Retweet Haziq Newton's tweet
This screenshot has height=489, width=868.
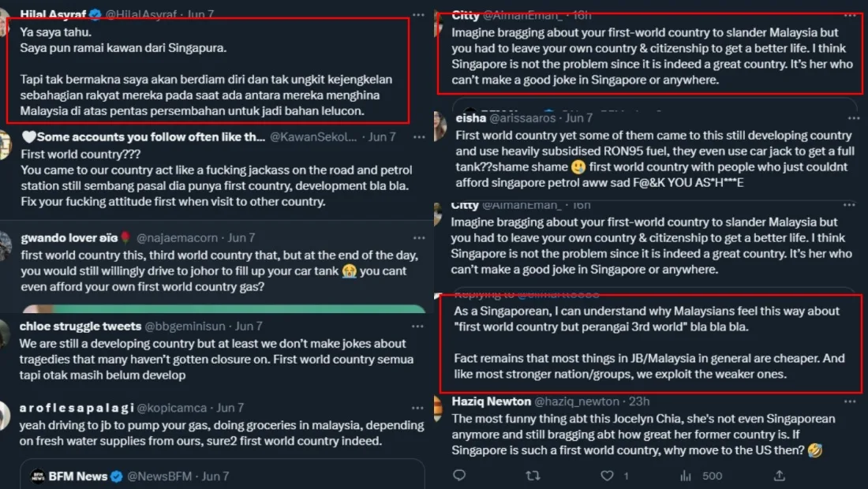[x=533, y=476]
